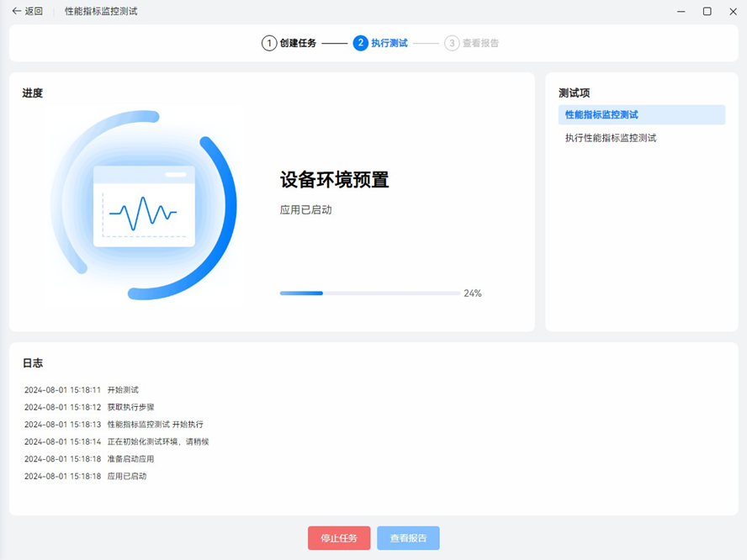Maximize the application window
This screenshot has height=560, width=747.
(707, 11)
